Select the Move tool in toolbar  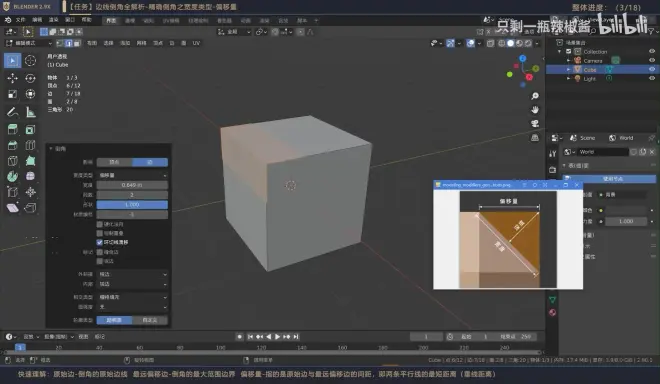pyautogui.click(x=12, y=78)
